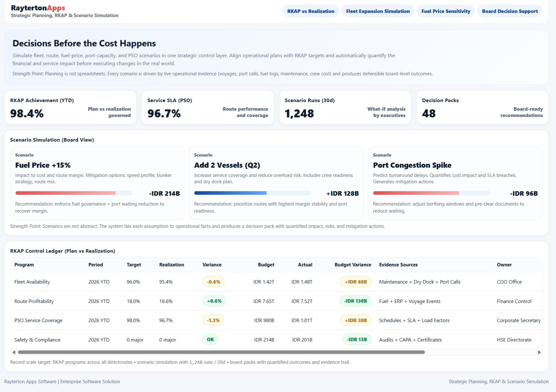Click the RaytertonApps logo

point(38,8)
